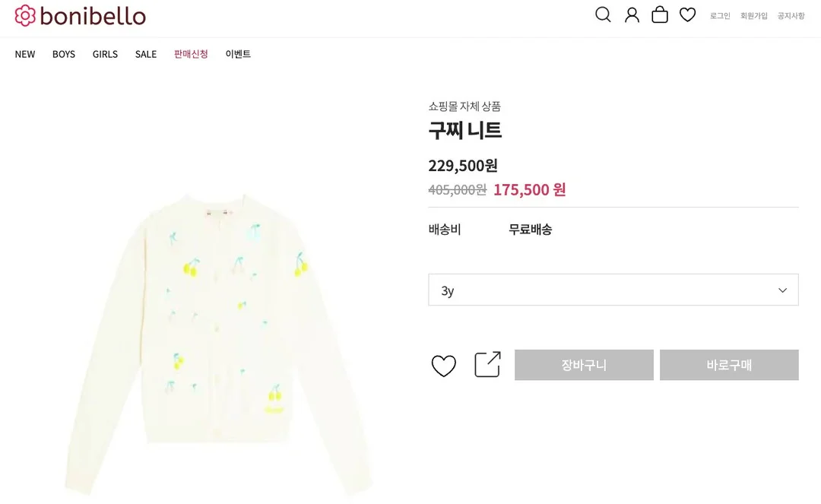Click the 회원가입 sign-up link
Image resolution: width=821 pixels, height=504 pixels.
[x=754, y=16]
